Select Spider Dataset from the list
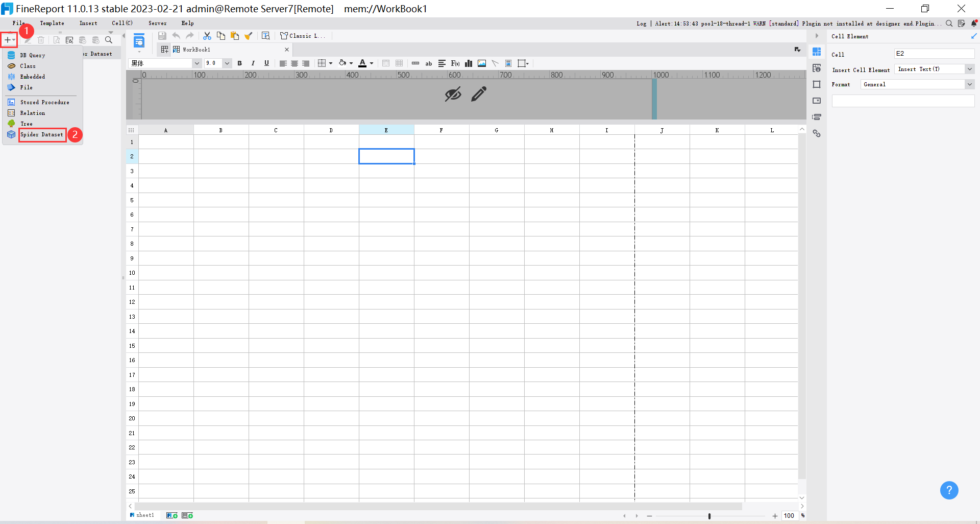The width and height of the screenshot is (980, 524). pyautogui.click(x=42, y=135)
